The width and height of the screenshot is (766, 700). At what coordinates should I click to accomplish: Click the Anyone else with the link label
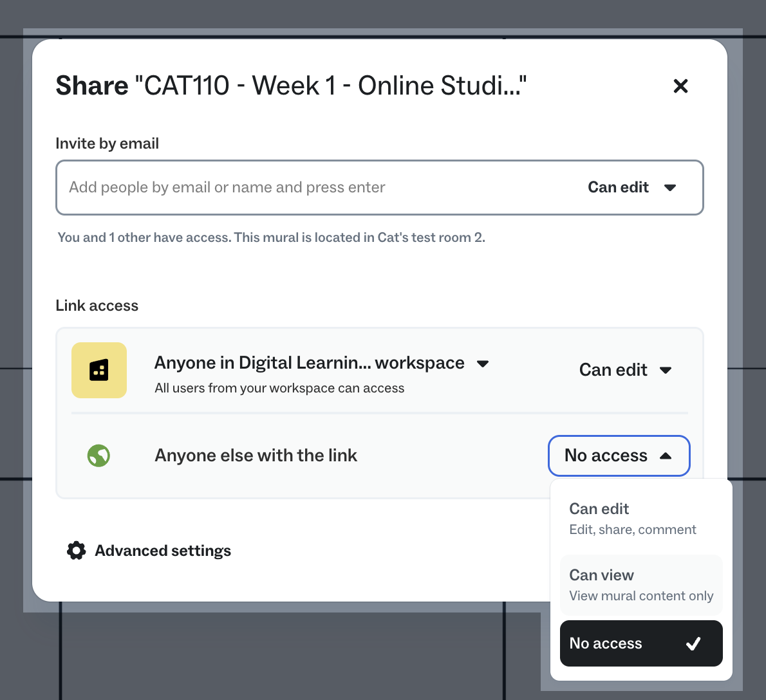pyautogui.click(x=256, y=455)
